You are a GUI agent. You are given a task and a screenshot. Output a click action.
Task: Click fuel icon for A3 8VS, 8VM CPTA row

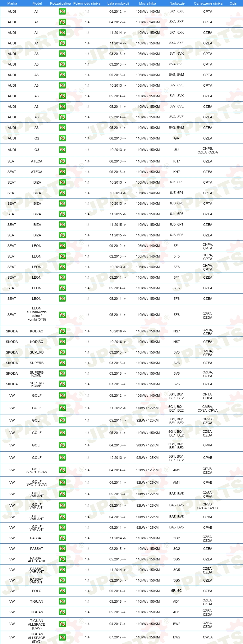62,75
